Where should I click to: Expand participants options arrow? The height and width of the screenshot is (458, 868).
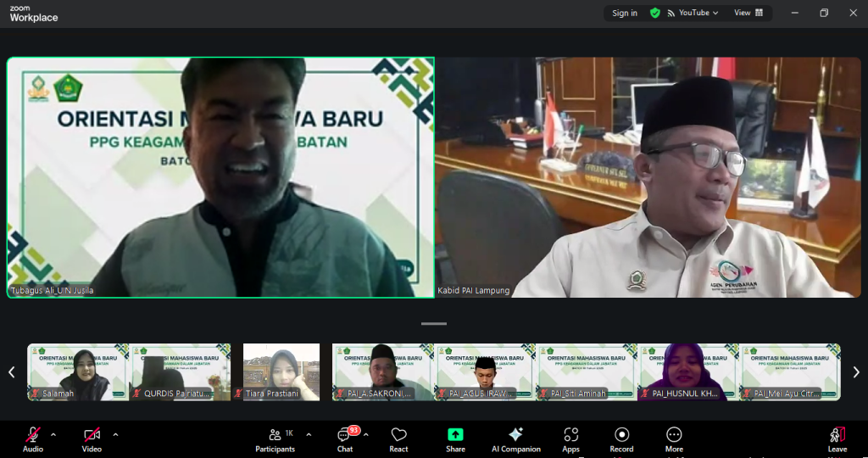tap(309, 434)
